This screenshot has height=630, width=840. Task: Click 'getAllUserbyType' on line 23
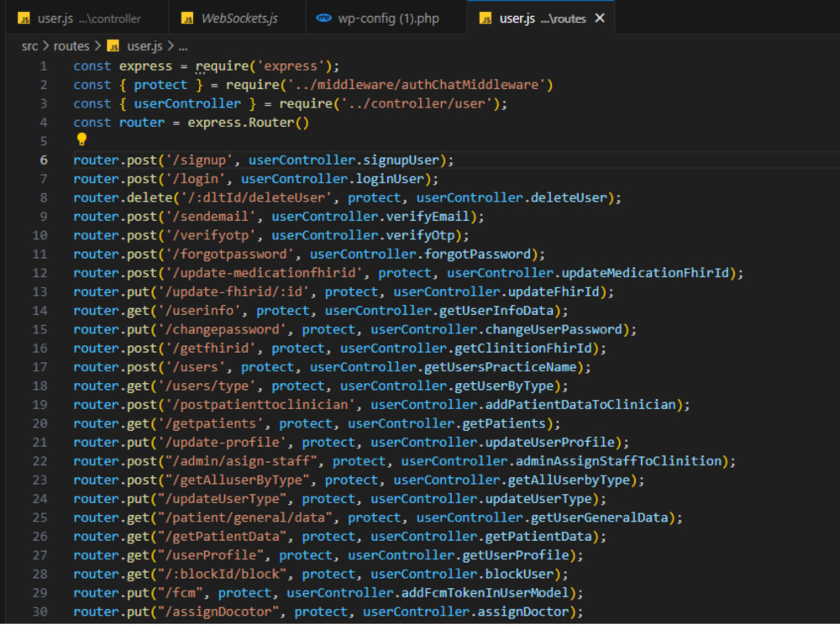[x=569, y=480]
